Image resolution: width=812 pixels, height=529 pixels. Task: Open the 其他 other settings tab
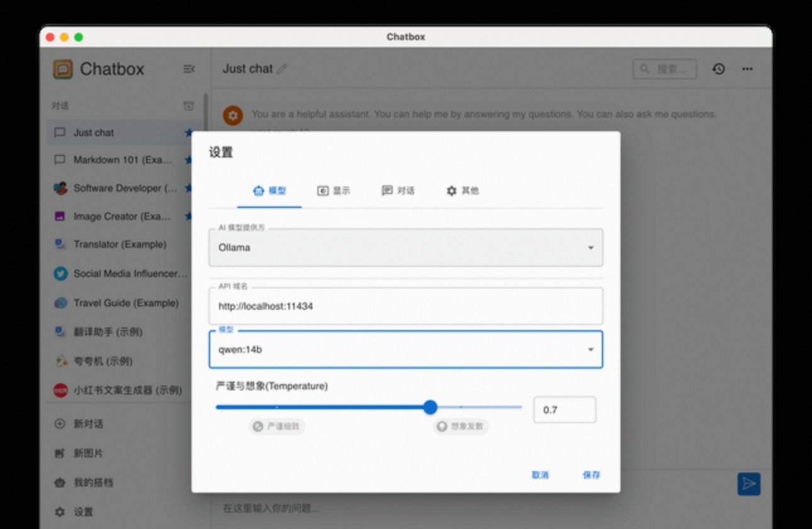click(x=463, y=191)
